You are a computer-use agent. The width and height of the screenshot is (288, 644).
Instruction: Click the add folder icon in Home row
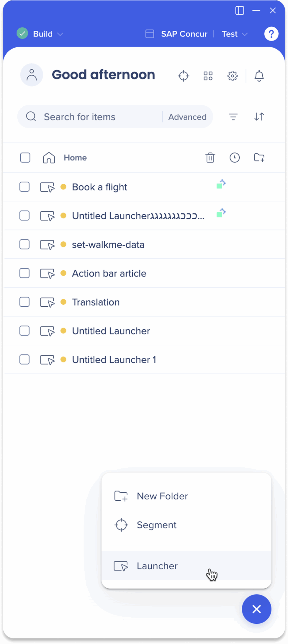tap(259, 158)
